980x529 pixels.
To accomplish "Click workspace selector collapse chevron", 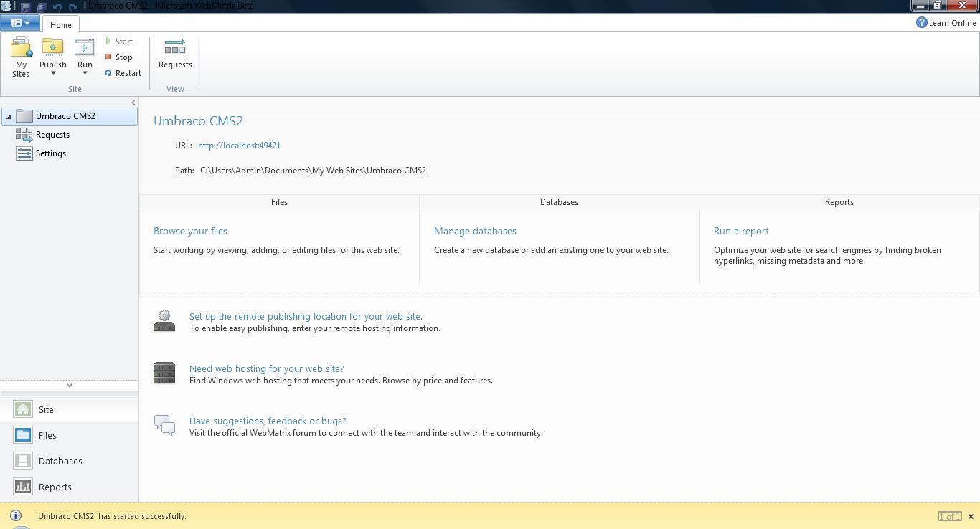I will tap(70, 386).
